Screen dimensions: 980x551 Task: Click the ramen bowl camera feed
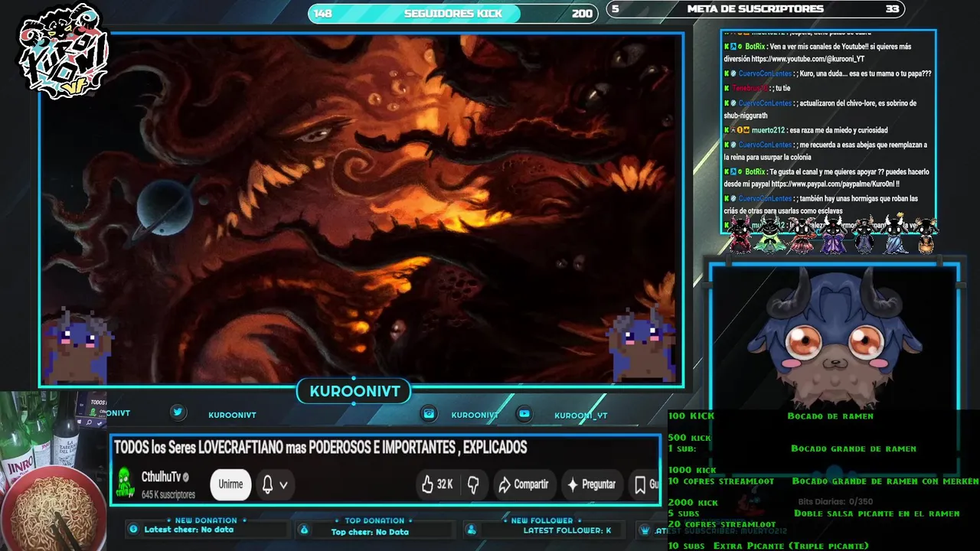coord(52,471)
